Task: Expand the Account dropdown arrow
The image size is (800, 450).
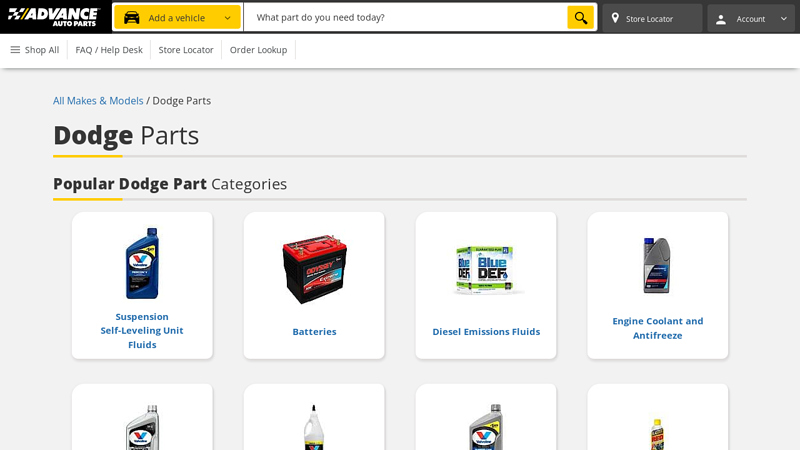Action: tap(784, 19)
